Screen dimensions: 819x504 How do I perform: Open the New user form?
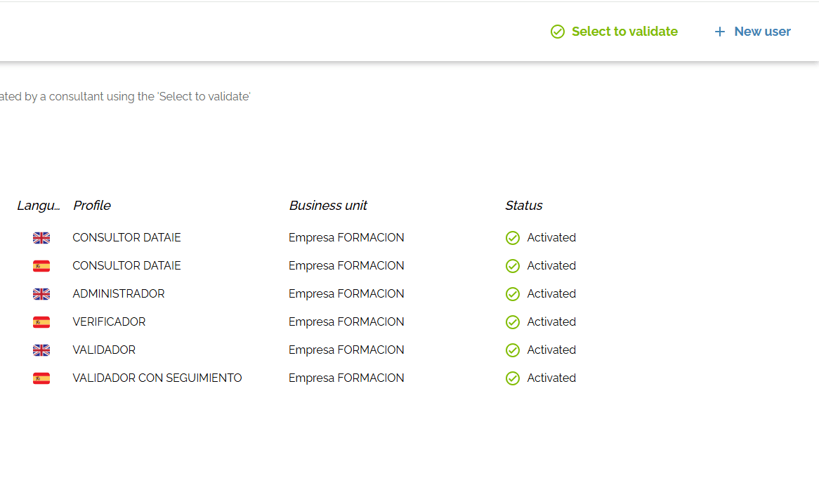click(x=752, y=32)
